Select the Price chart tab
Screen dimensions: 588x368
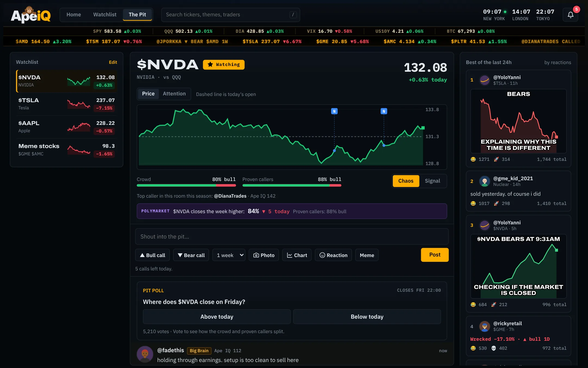tap(148, 94)
